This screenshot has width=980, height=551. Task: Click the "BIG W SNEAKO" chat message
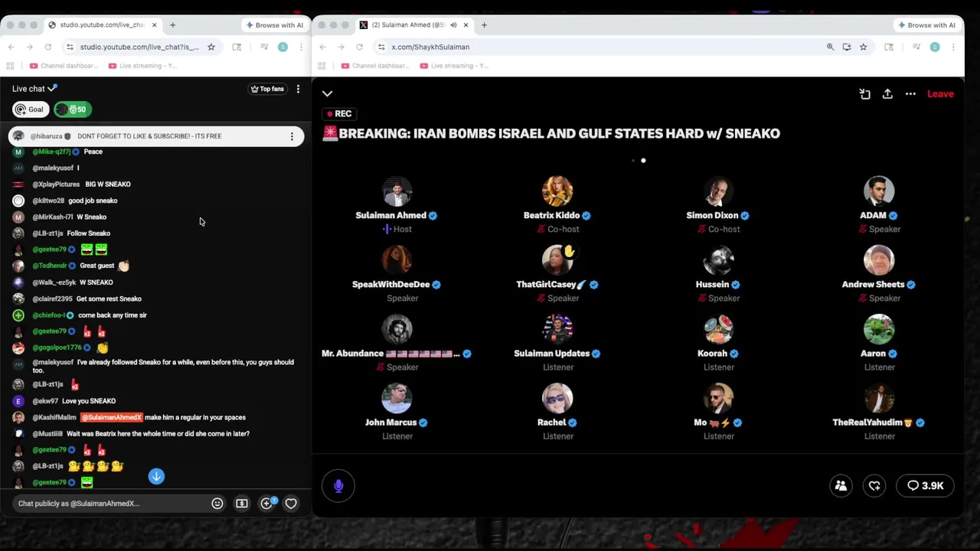coord(108,184)
